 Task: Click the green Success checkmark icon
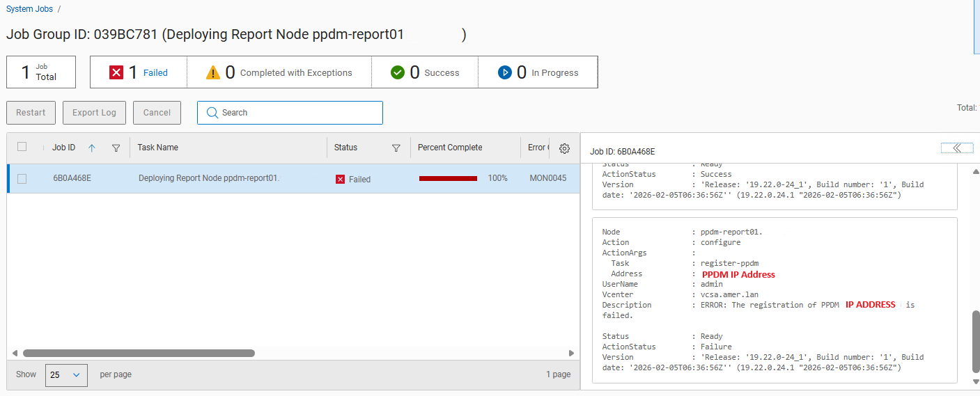tap(398, 72)
